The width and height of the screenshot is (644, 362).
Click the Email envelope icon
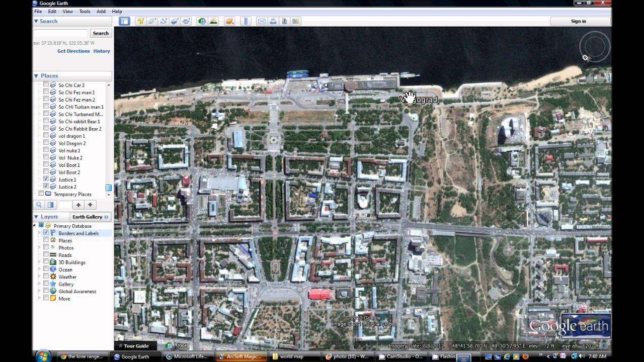(x=262, y=21)
